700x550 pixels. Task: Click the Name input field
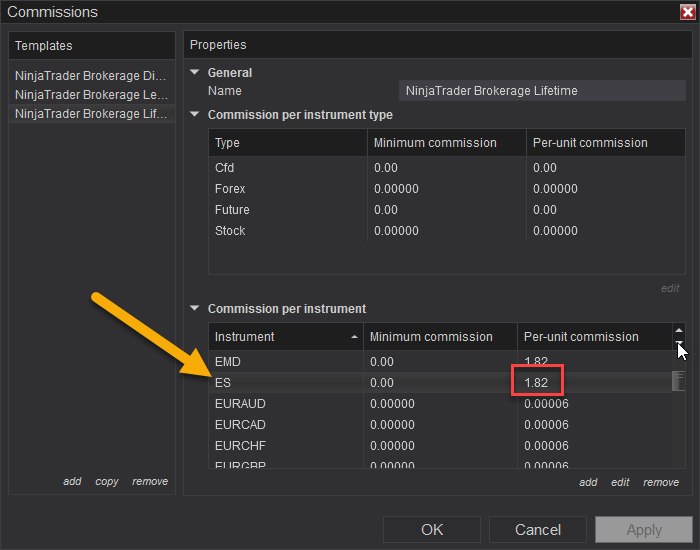pyautogui.click(x=542, y=91)
